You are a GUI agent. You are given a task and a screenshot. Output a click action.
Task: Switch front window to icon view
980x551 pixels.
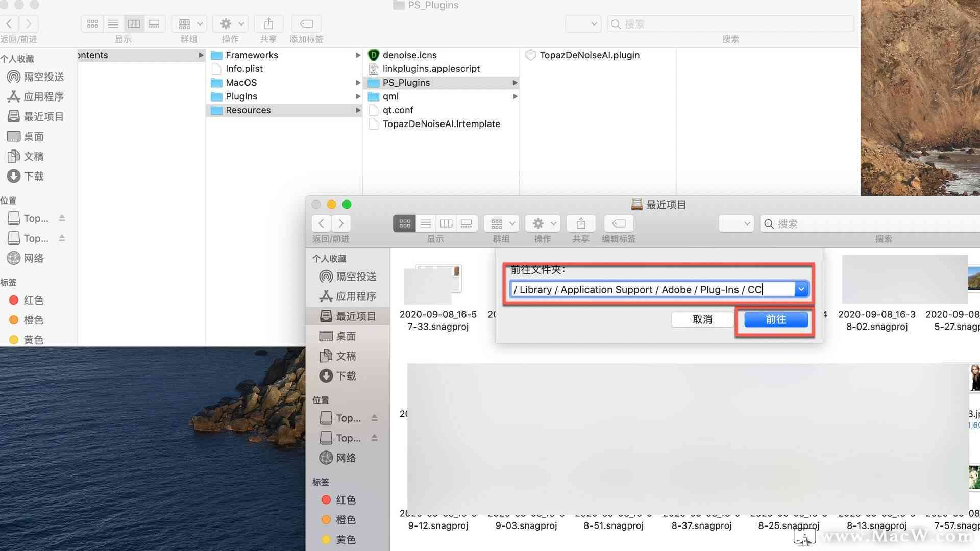pyautogui.click(x=405, y=223)
